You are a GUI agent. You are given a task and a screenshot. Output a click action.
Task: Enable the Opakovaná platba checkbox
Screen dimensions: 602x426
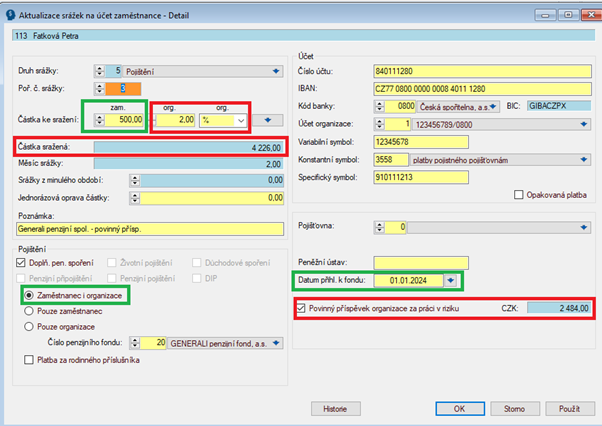click(x=518, y=193)
